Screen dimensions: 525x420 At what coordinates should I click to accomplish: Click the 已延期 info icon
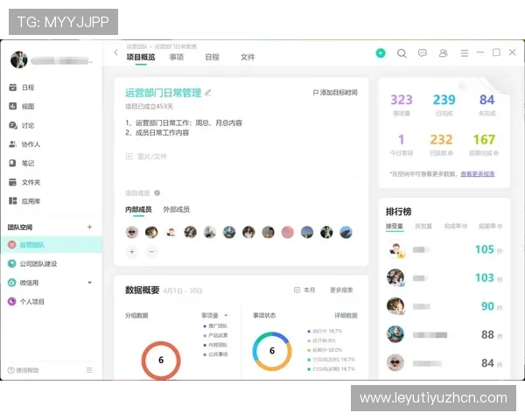(x=451, y=153)
